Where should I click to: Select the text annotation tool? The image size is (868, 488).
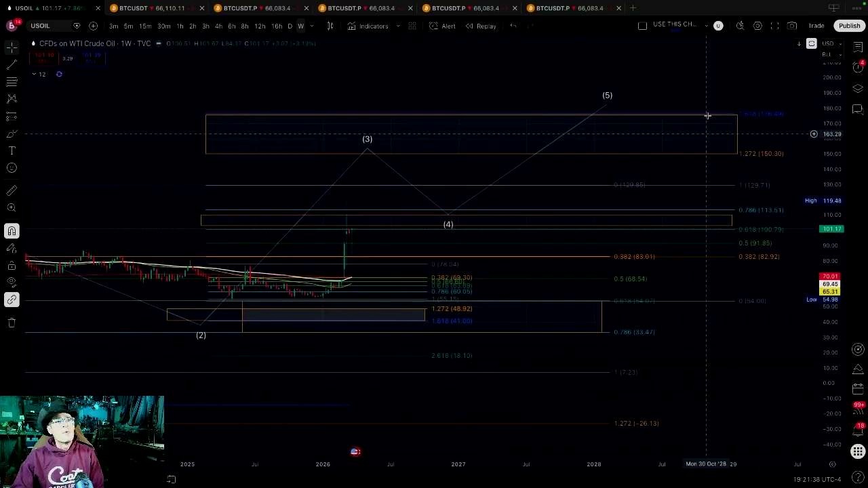pyautogui.click(x=12, y=150)
